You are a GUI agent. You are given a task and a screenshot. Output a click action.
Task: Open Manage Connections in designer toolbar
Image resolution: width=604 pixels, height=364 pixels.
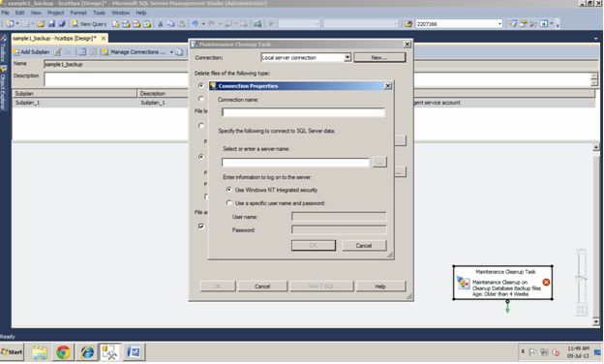tap(134, 52)
